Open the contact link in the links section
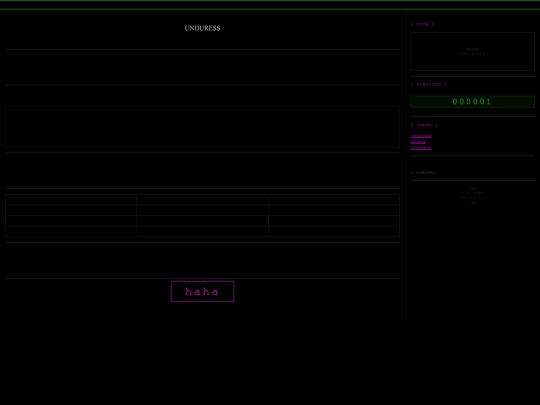The image size is (540, 405). 421,148
